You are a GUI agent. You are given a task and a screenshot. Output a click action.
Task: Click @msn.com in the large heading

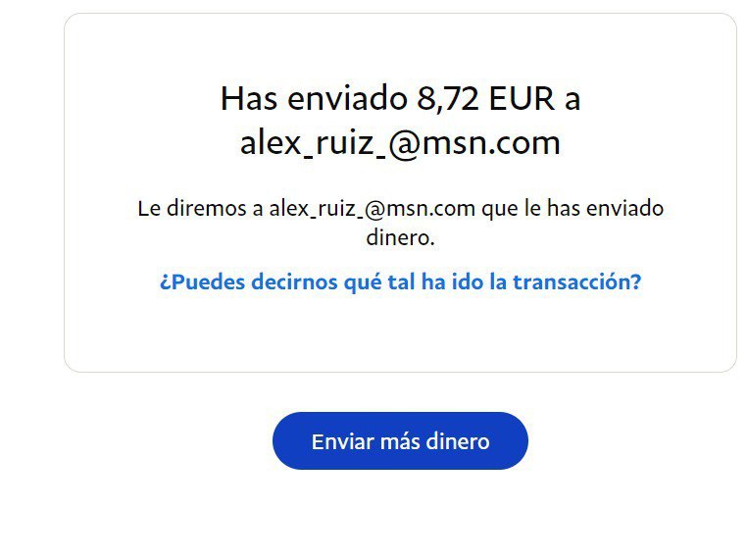click(x=474, y=142)
